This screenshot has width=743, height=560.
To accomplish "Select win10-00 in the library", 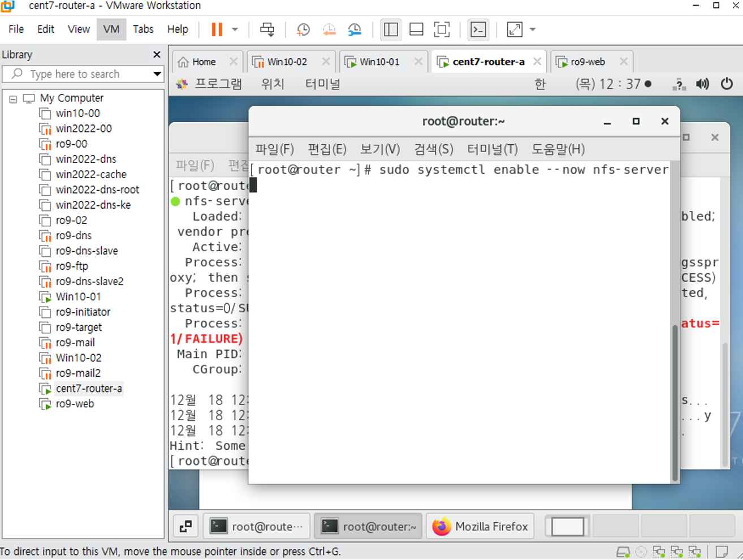I will [77, 113].
